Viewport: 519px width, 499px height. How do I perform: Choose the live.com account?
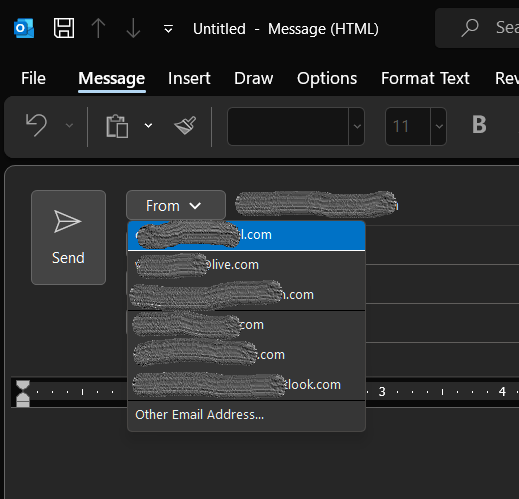click(x=246, y=265)
